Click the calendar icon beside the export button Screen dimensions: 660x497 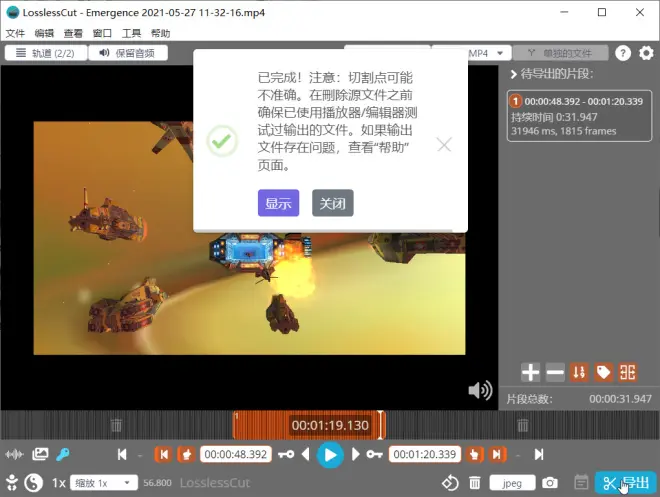pyautogui.click(x=581, y=482)
